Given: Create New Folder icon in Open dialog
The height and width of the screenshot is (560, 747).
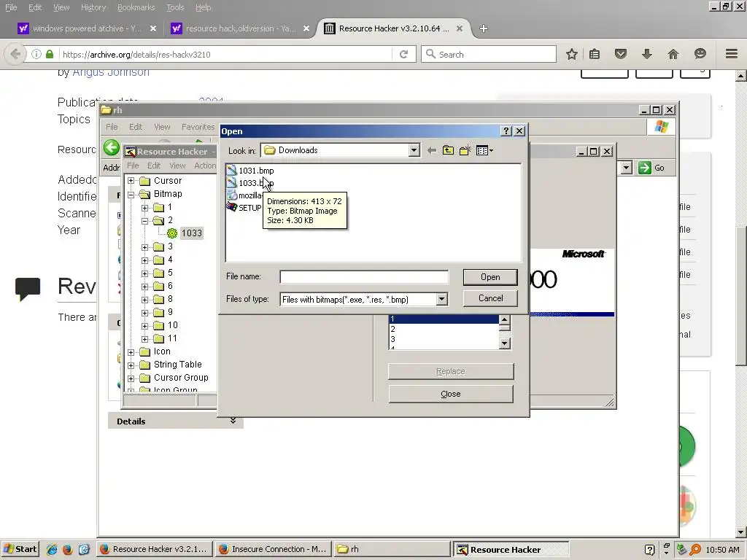Looking at the screenshot, I should coord(465,150).
